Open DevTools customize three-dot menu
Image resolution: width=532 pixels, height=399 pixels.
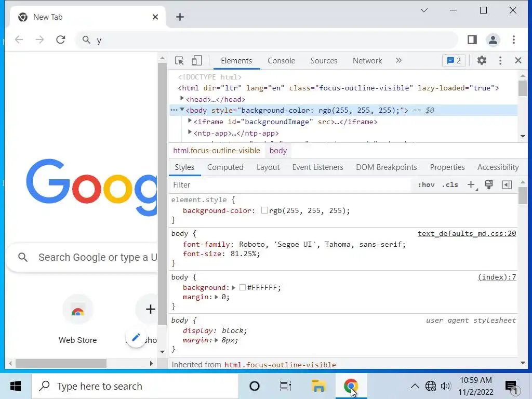500,61
